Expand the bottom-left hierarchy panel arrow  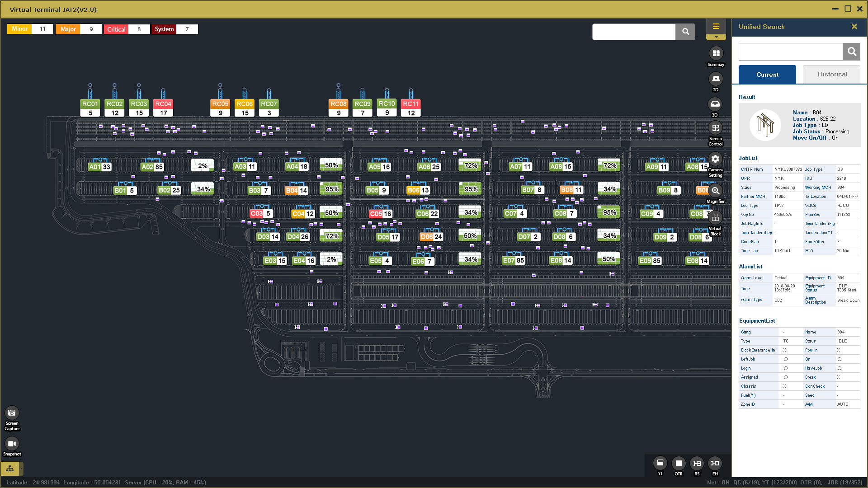tap(21, 469)
